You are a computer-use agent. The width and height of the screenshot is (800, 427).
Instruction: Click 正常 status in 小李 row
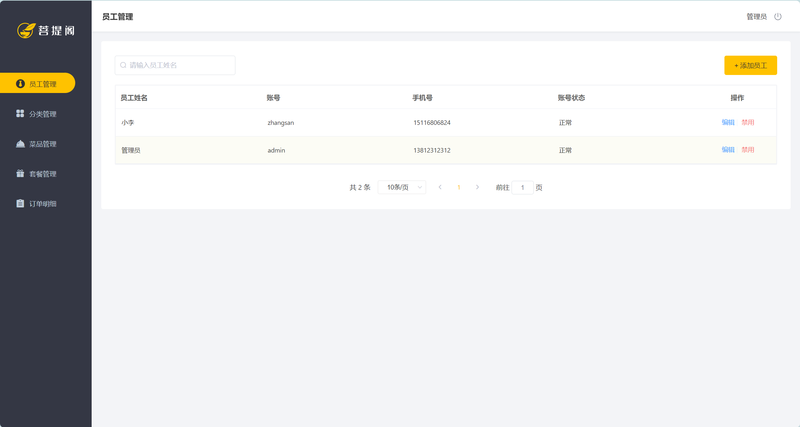tap(565, 122)
